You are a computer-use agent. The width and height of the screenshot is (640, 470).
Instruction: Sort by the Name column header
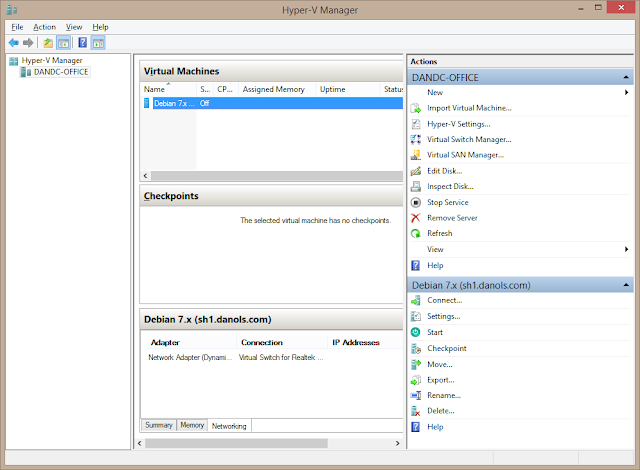pyautogui.click(x=169, y=89)
